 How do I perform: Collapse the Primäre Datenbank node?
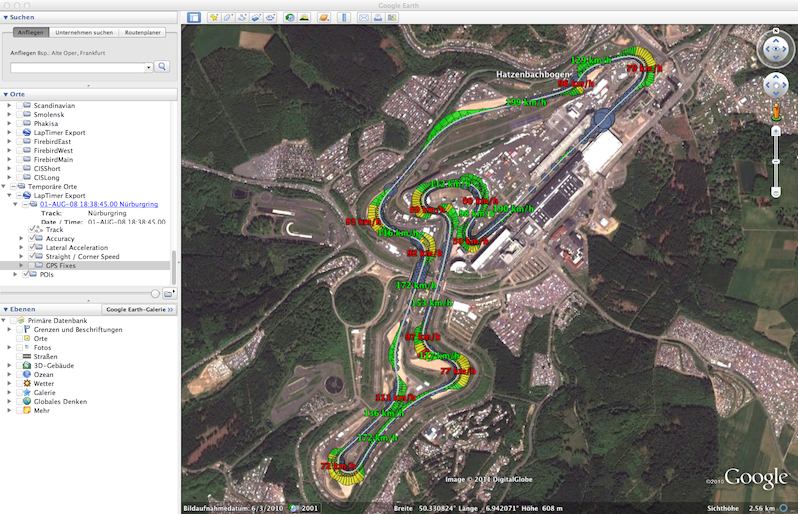[4, 321]
